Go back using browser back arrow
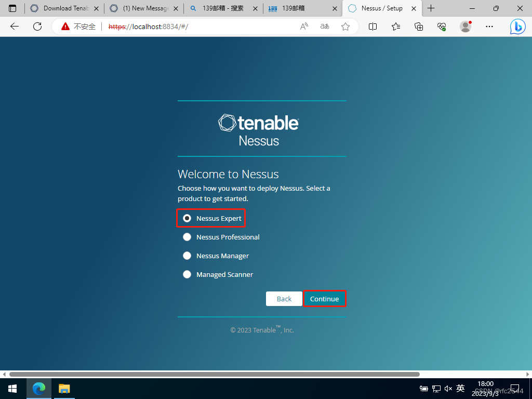Viewport: 532px width, 399px height. point(14,26)
